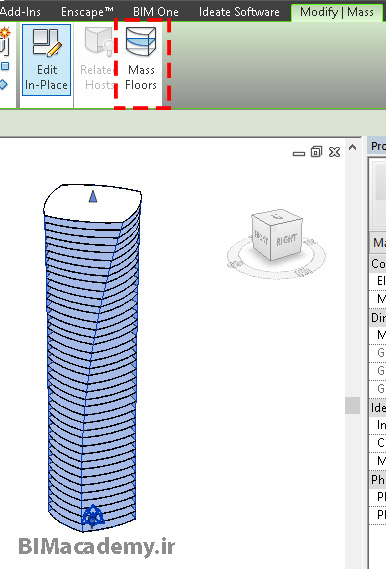Click the compass ring under the ViewCube

point(276,270)
